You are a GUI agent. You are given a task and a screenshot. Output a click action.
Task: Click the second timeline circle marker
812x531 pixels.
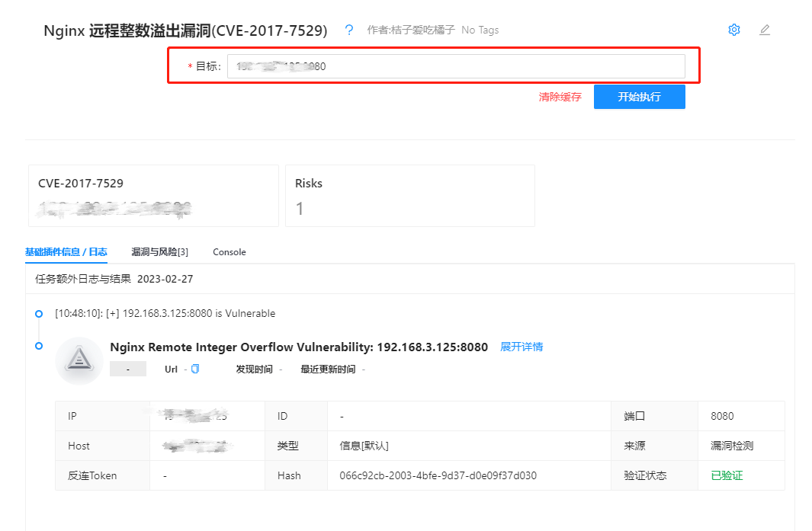(39, 346)
